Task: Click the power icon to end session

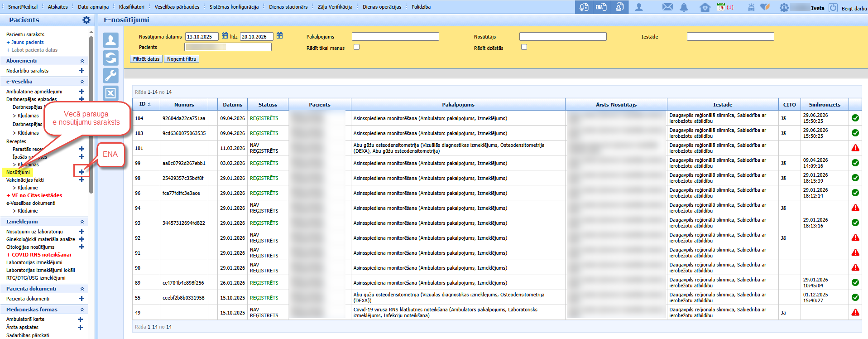Action: [833, 8]
